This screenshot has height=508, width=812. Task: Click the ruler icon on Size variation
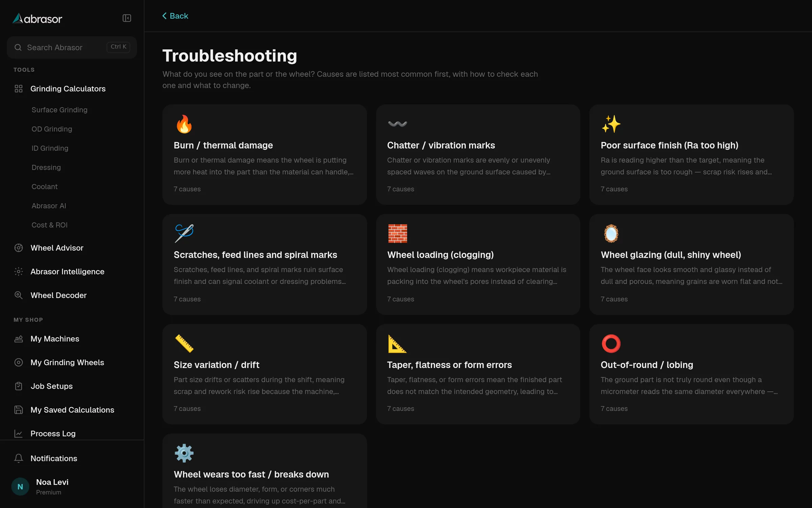tap(184, 343)
